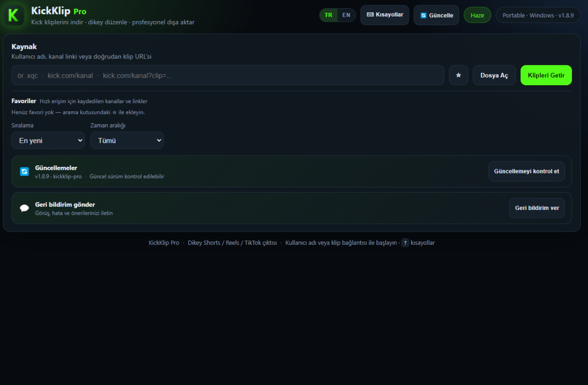588x385 pixels.
Task: Focus the source URL input field
Action: [228, 75]
